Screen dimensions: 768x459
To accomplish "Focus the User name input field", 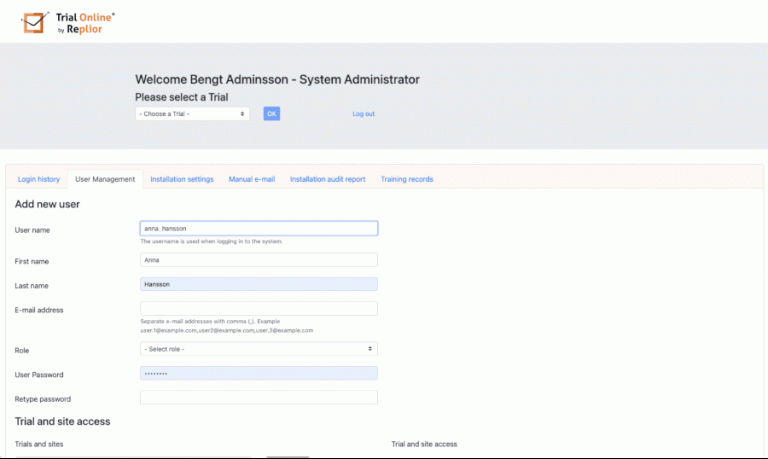I will [258, 228].
